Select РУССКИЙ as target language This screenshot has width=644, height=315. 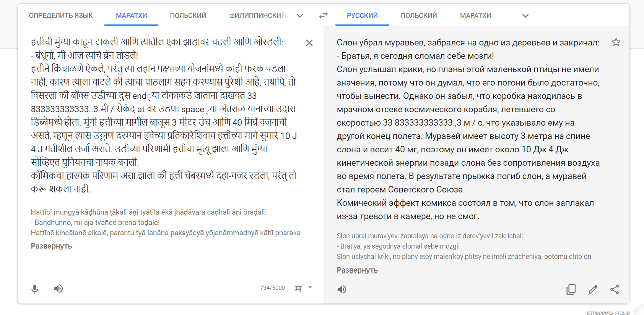pyautogui.click(x=362, y=16)
